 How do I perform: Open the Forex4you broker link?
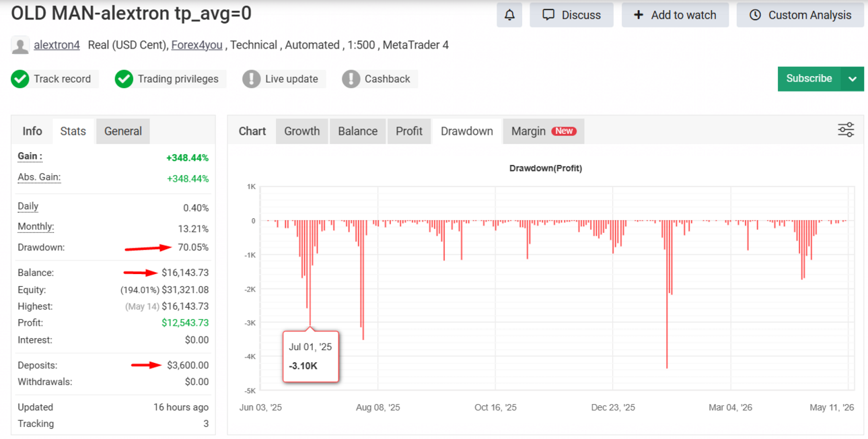tap(196, 45)
